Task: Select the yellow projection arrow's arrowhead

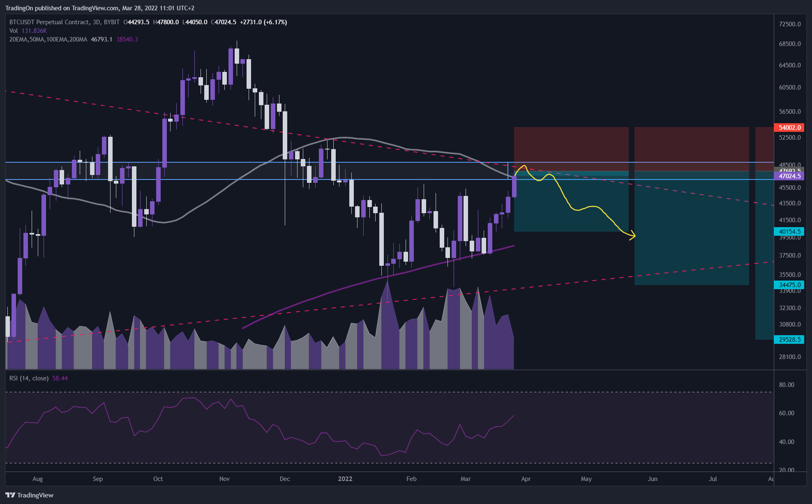Action: (632, 235)
